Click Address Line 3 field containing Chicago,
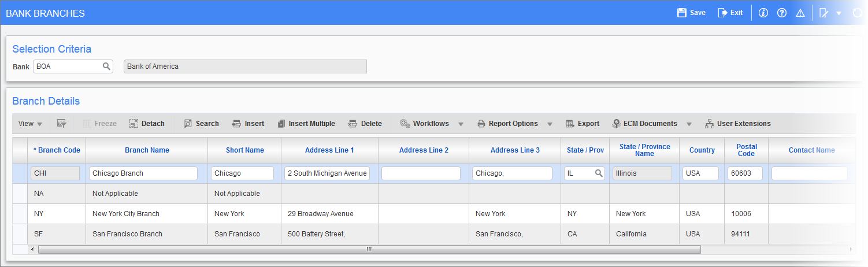Screen dimensions: 868x267 point(512,173)
